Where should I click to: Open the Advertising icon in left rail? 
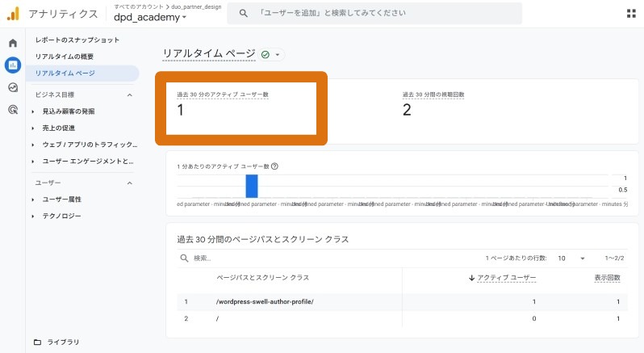13,109
